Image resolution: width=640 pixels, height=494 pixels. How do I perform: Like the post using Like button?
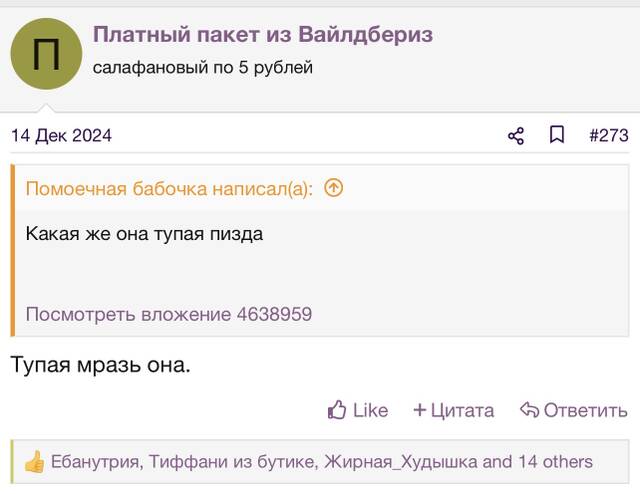tap(358, 410)
